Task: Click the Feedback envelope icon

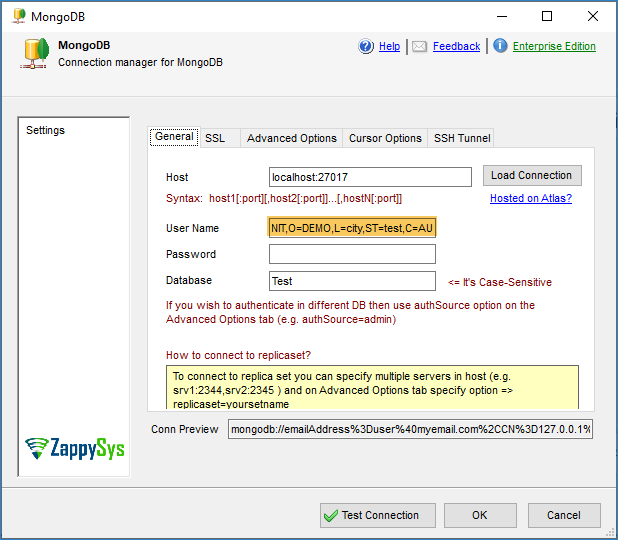Action: coord(420,46)
